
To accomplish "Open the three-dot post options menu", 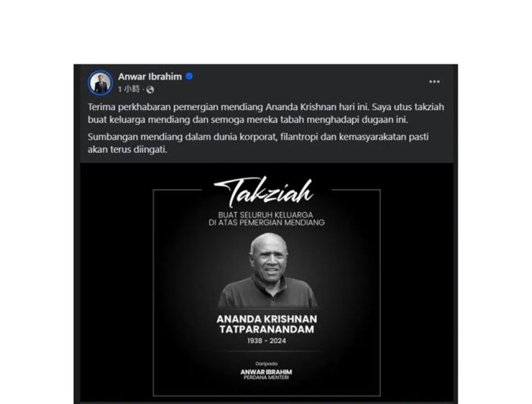I will (434, 82).
